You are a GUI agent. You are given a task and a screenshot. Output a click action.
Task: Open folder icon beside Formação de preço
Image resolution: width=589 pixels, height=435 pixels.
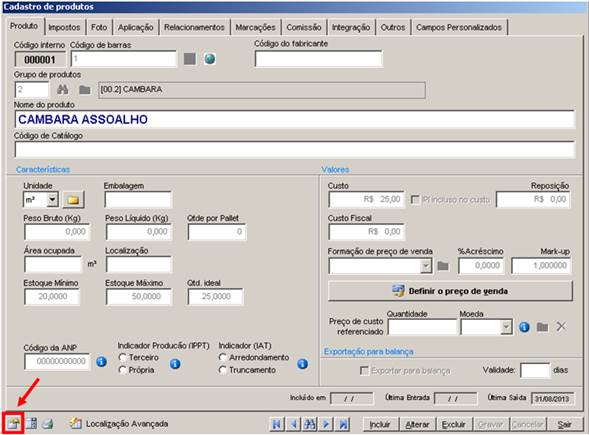pos(443,266)
